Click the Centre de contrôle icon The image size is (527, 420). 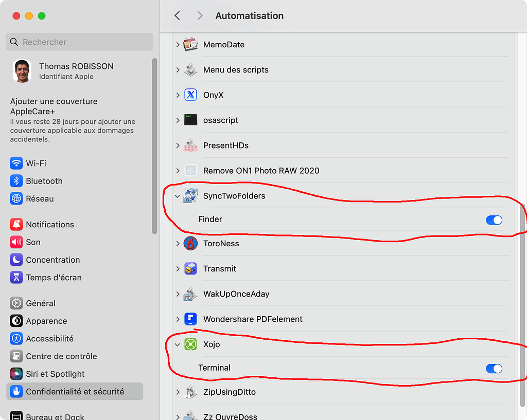16,356
